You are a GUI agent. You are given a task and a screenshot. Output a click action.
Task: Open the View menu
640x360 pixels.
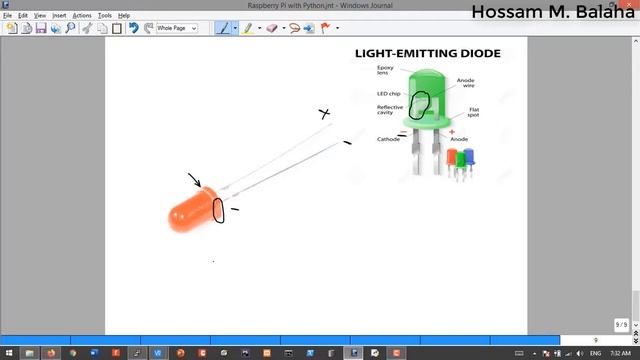(40, 16)
